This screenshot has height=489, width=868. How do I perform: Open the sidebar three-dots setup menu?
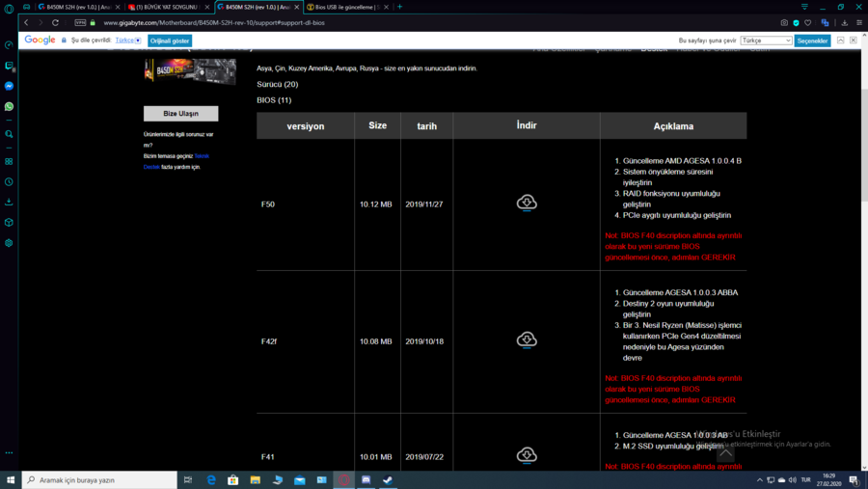click(9, 452)
